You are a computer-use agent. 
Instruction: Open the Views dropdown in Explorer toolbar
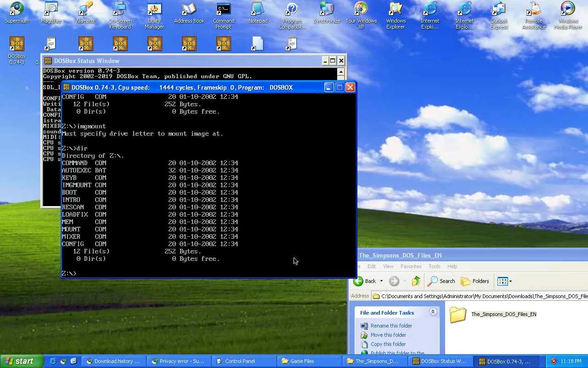point(504,281)
